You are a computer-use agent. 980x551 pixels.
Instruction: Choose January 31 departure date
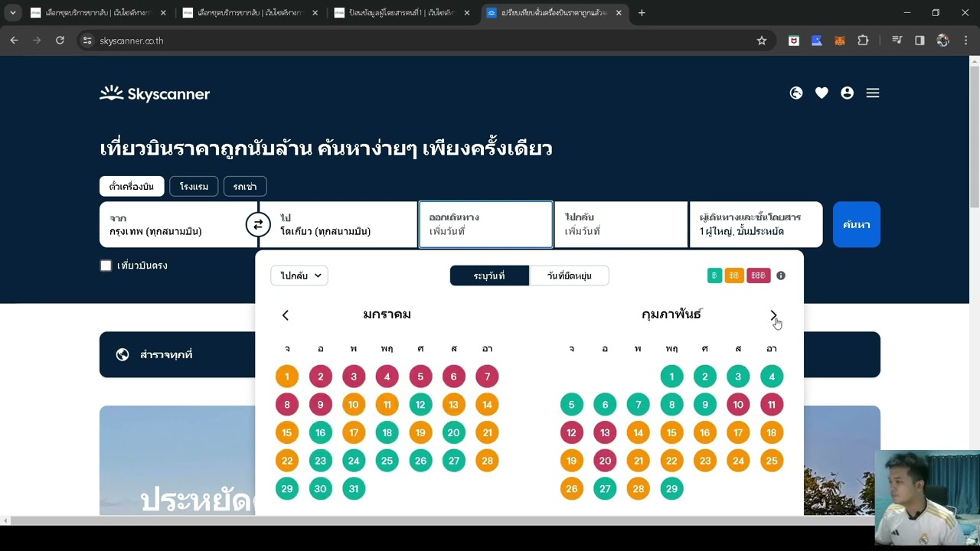(x=354, y=488)
